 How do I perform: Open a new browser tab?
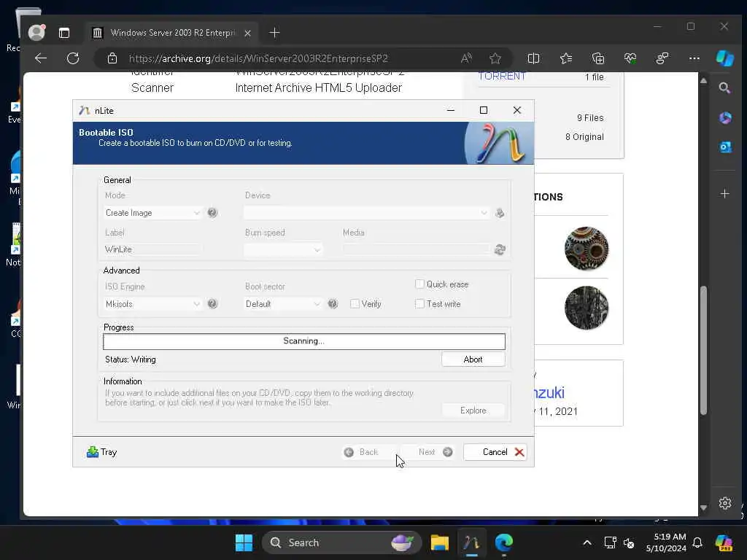click(x=274, y=33)
